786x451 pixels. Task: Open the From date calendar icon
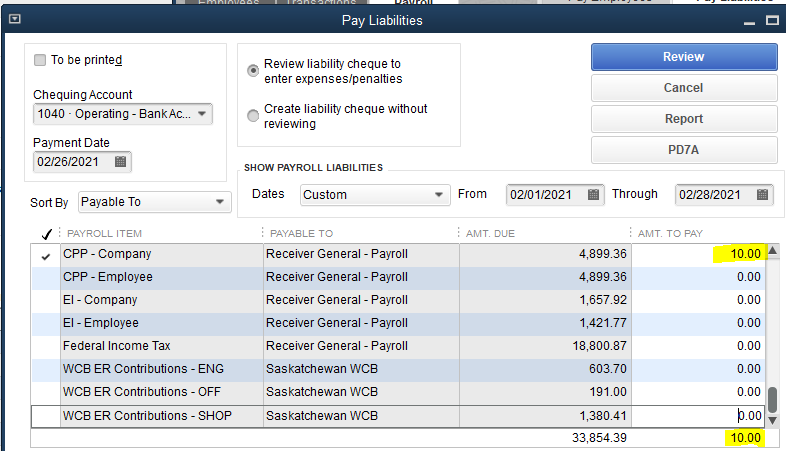click(x=593, y=195)
